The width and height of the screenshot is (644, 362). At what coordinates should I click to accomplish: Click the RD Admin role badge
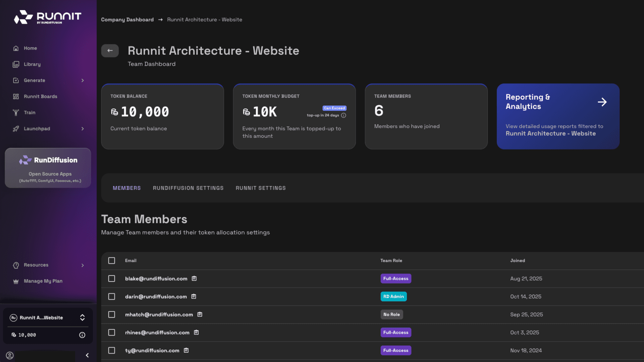click(393, 297)
